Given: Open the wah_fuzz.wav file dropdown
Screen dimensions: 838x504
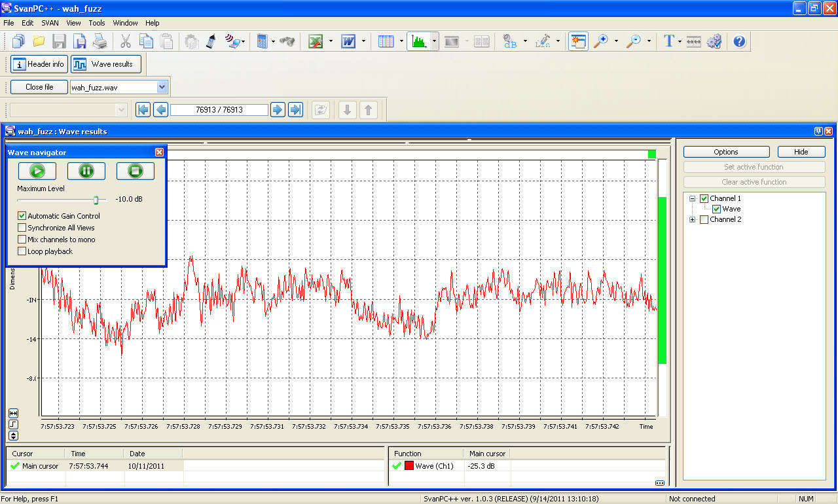Looking at the screenshot, I should click(162, 87).
